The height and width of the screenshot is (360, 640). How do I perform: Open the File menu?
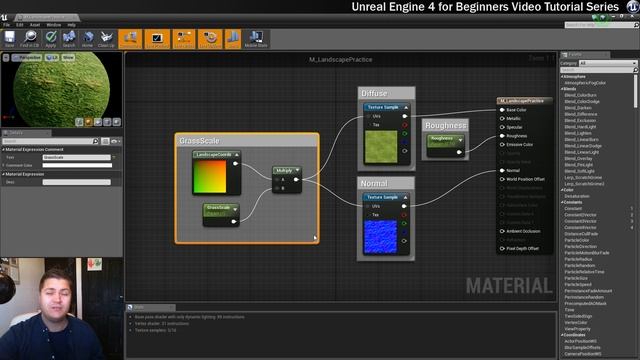pos(7,25)
